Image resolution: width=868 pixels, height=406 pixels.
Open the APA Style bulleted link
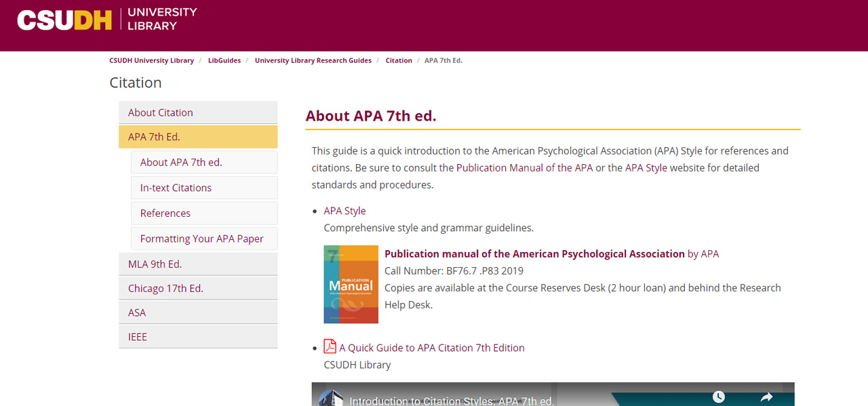pyautogui.click(x=344, y=211)
